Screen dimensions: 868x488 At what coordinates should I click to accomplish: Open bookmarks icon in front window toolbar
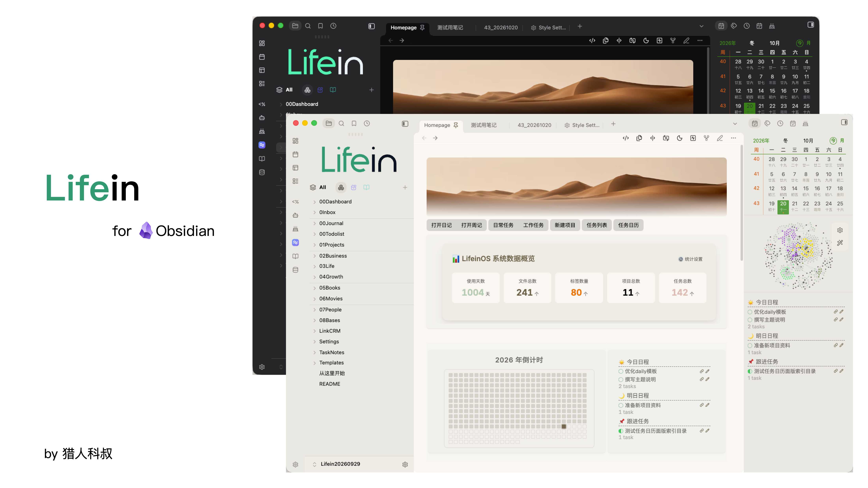coord(354,124)
